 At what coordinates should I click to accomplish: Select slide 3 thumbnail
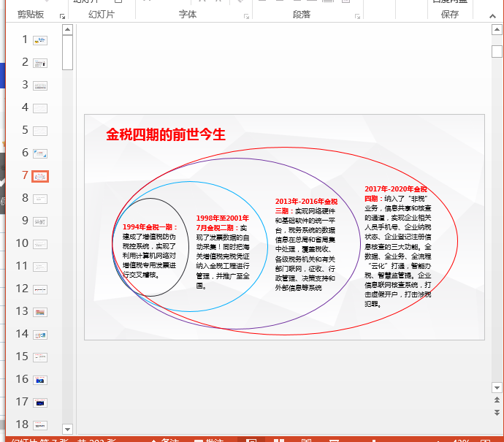[x=40, y=85]
